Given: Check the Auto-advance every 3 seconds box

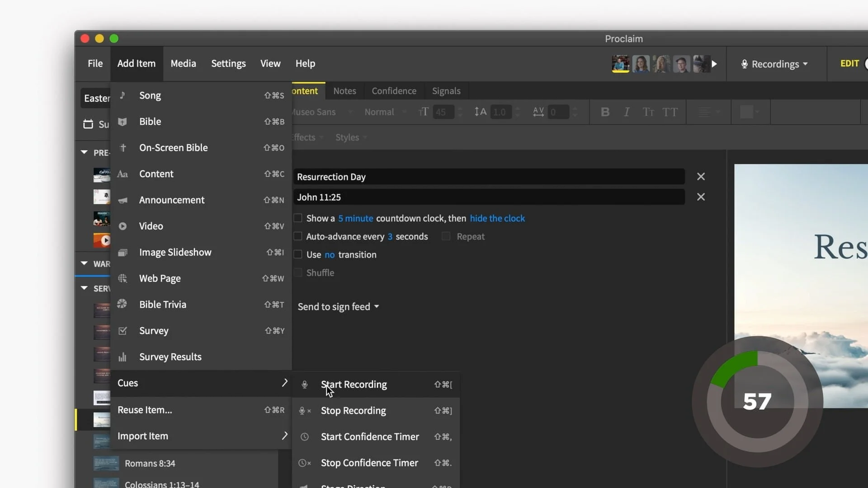Looking at the screenshot, I should click(x=298, y=236).
